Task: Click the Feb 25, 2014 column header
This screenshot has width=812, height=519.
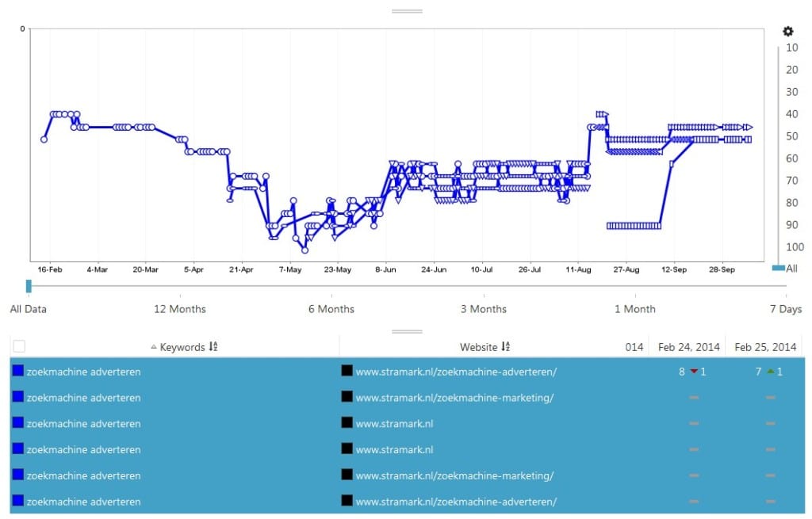Action: 765,347
